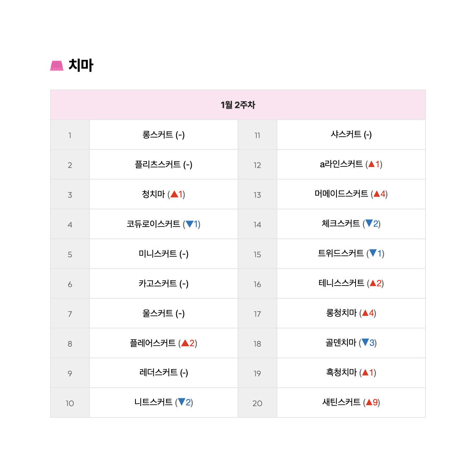The image size is (476, 476).
Task: Open the 롱스커트 rank 1 entry
Action: (164, 135)
